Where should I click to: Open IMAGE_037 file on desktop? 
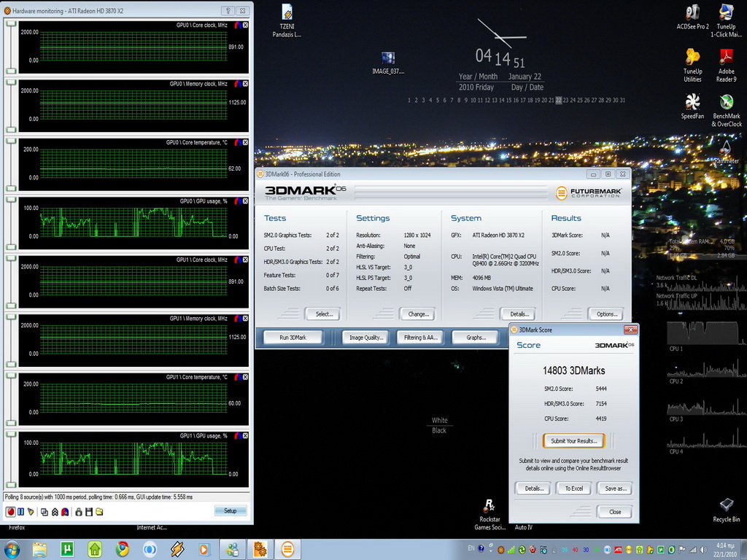point(388,63)
